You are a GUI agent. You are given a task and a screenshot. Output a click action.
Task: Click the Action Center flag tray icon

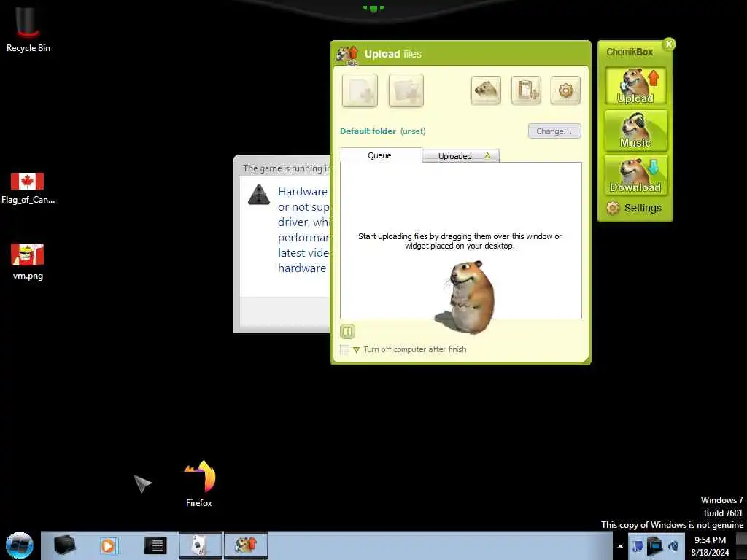pos(638,546)
